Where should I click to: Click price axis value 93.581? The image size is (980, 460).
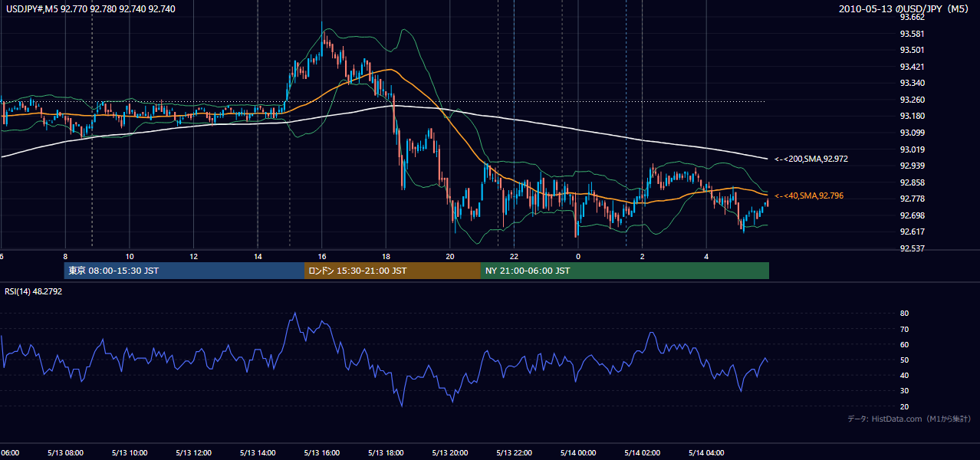(x=912, y=34)
